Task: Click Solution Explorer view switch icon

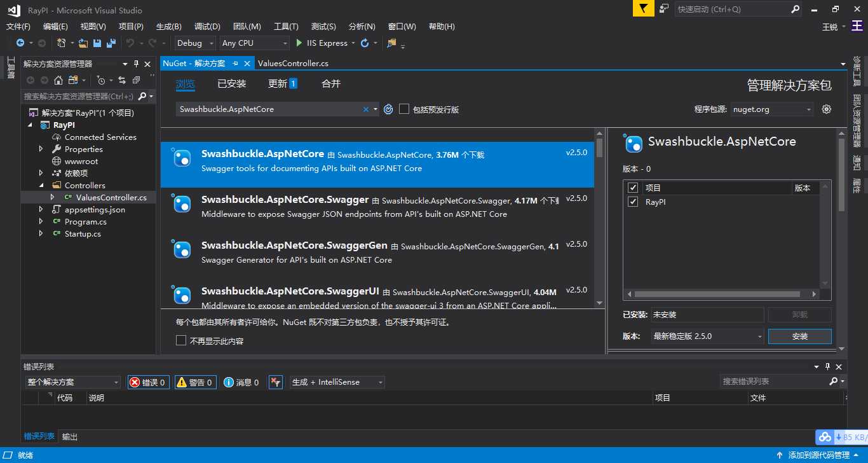Action: [72, 80]
